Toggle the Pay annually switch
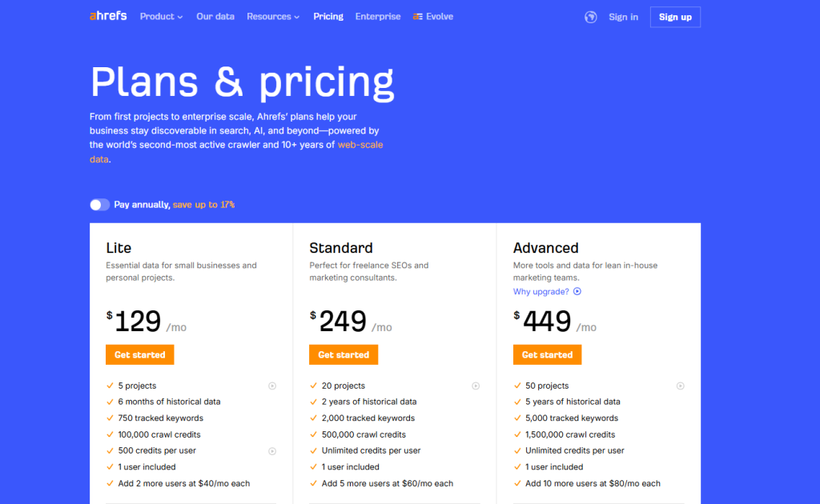This screenshot has width=820, height=504. tap(100, 205)
